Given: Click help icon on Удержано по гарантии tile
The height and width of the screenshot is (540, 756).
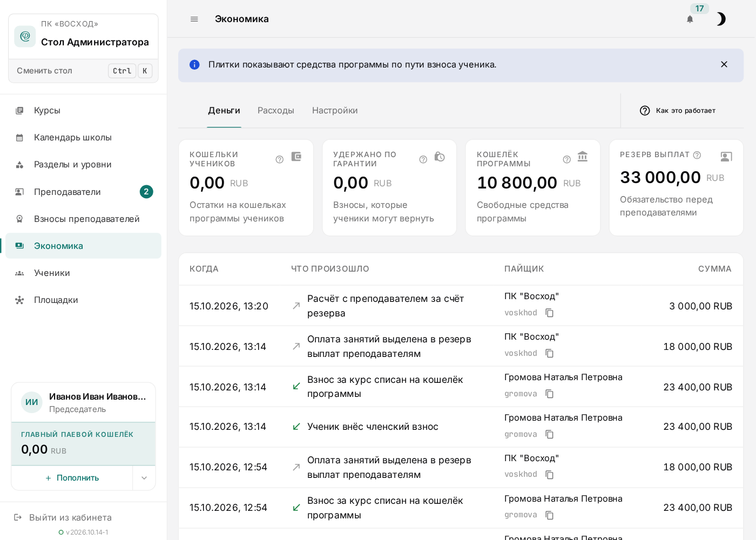Looking at the screenshot, I should [423, 159].
